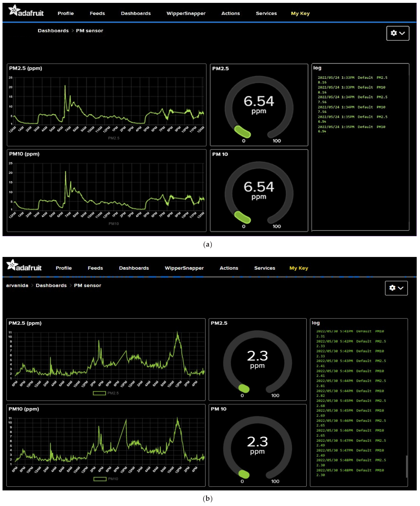Click arvanida breadcrumb link
The height and width of the screenshot is (506, 420).
17,285
